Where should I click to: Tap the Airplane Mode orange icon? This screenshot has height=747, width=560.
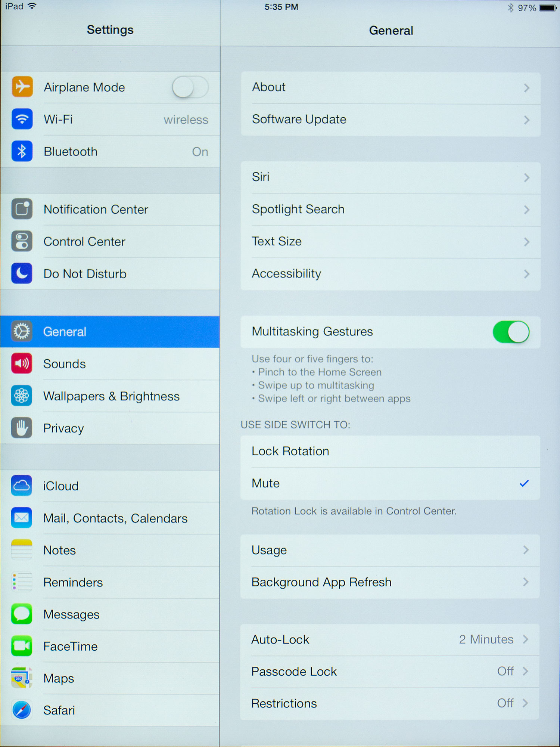22,87
